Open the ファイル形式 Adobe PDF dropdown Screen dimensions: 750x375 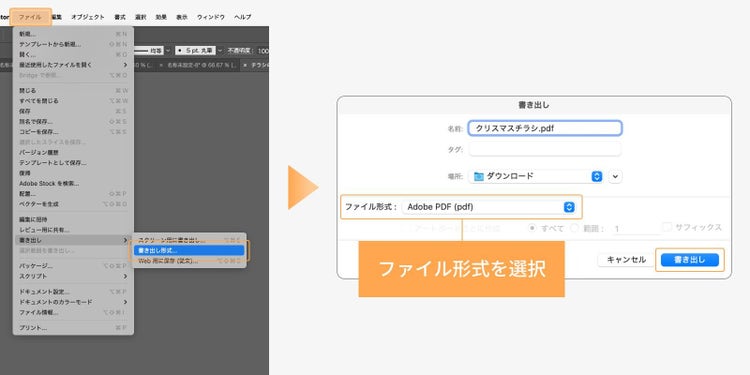pyautogui.click(x=488, y=207)
